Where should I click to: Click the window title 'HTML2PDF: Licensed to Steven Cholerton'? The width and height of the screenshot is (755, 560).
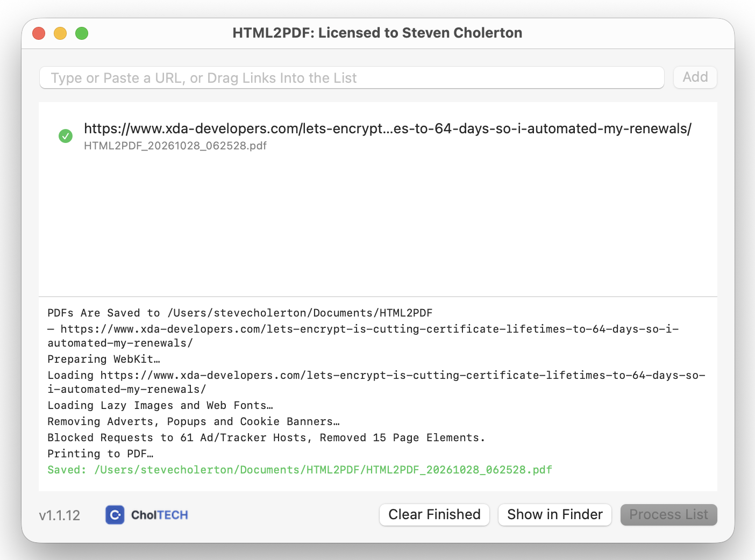pos(377,33)
